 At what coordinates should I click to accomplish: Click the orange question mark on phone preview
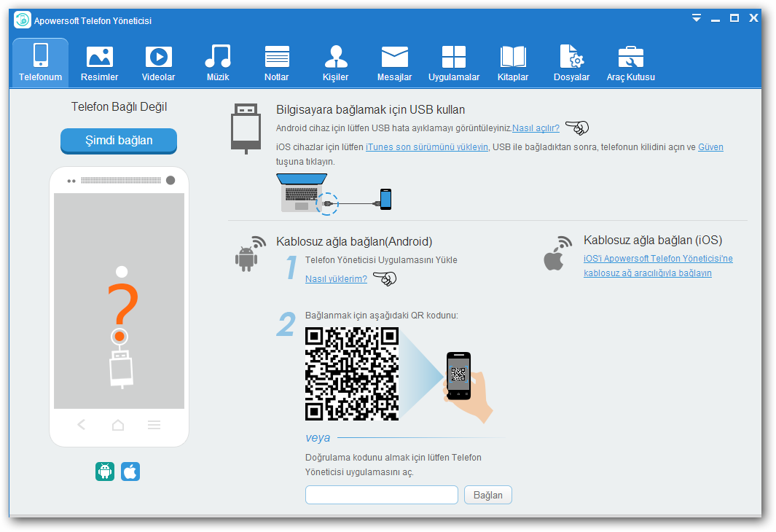122,313
